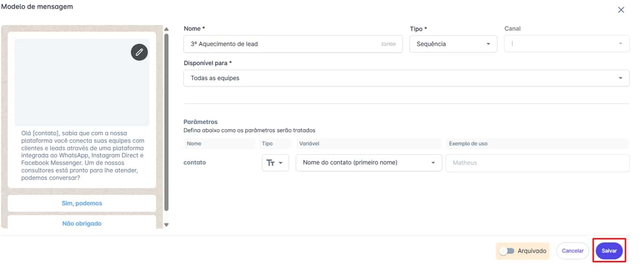Select the Sim, podemos reply button
This screenshot has height=275, width=644.
(82, 203)
